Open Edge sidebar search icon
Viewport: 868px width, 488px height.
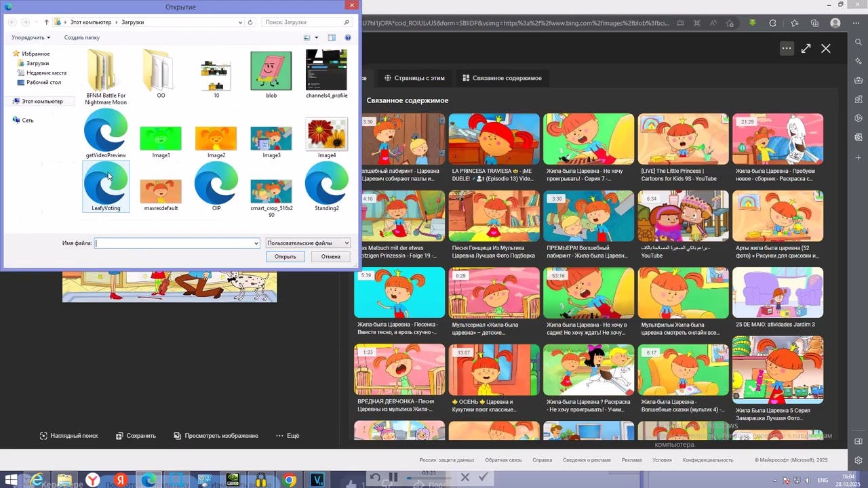click(859, 43)
